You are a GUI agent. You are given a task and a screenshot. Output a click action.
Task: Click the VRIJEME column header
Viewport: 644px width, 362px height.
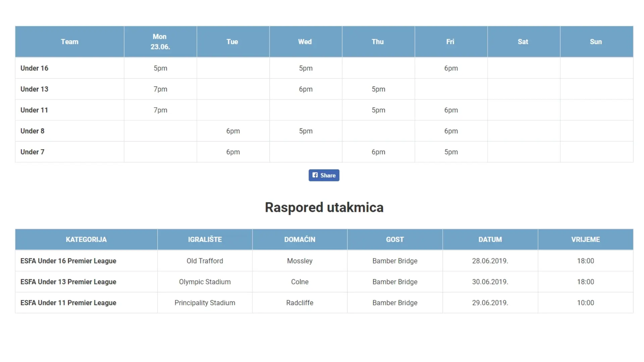click(x=586, y=239)
